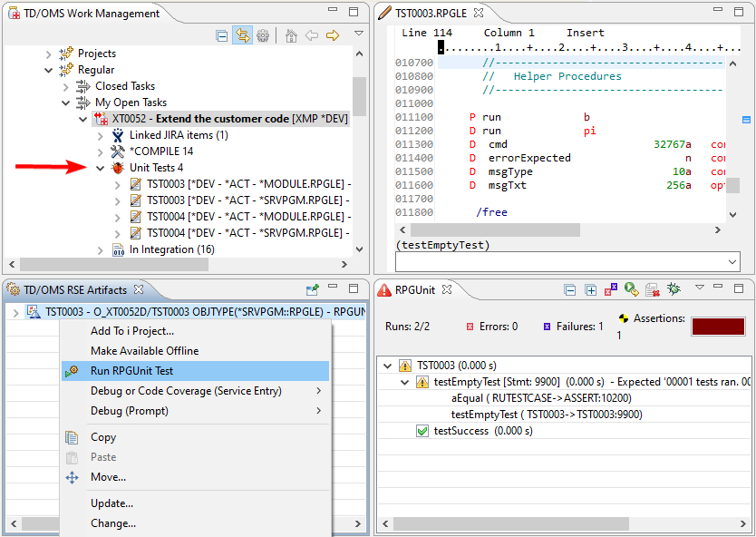Open the editor command line dropdown
The image size is (756, 537).
point(732,262)
